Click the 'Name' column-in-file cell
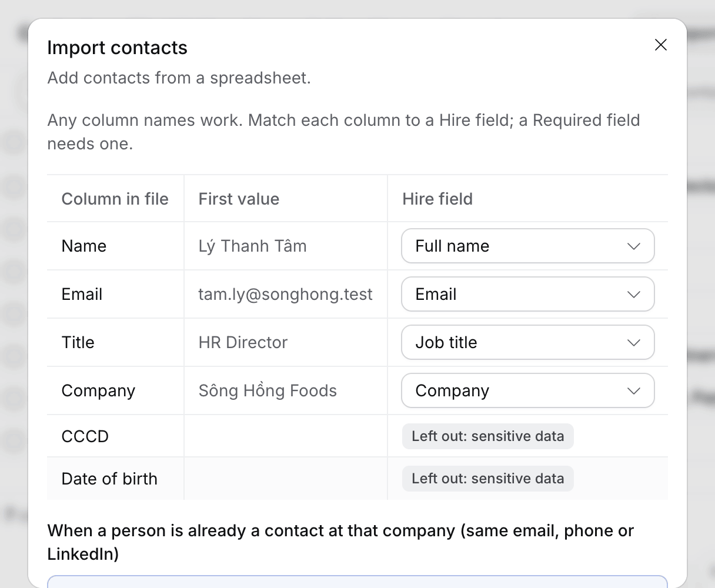The height and width of the screenshot is (588, 715). pyautogui.click(x=115, y=246)
